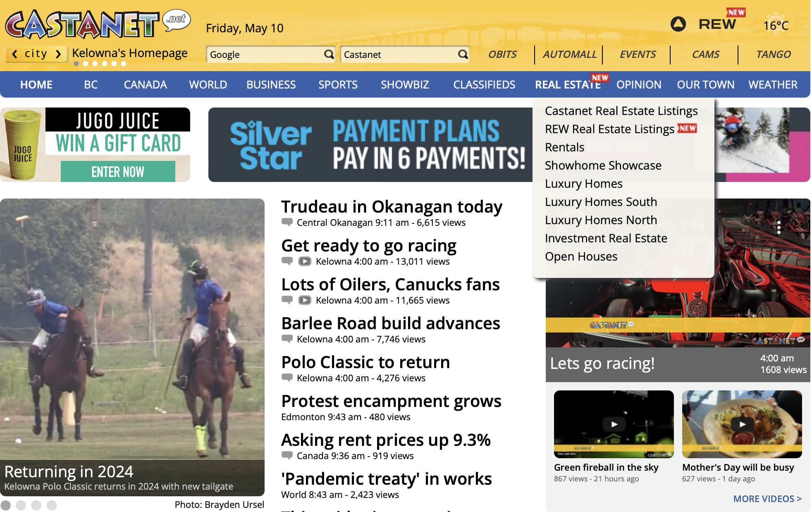Select second slideshow dot under polo photo

pos(21,505)
